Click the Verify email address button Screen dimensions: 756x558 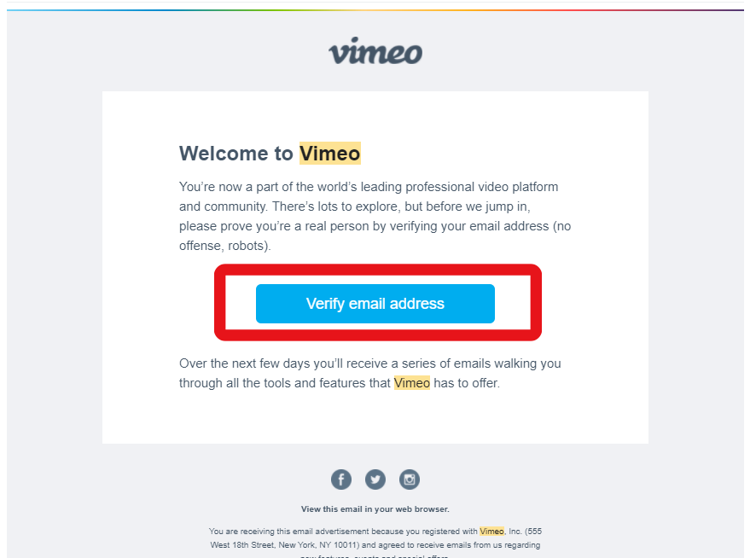[375, 304]
